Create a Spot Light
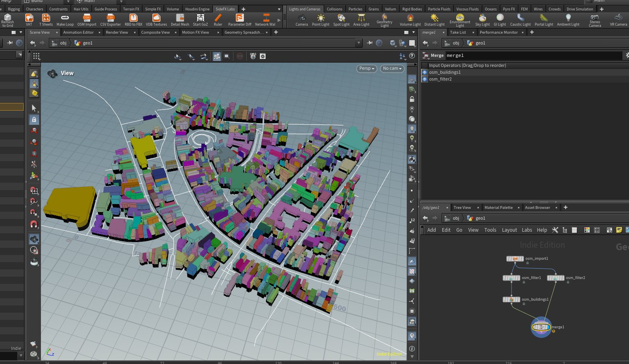Screen dimensions: 629x364 click(341, 20)
